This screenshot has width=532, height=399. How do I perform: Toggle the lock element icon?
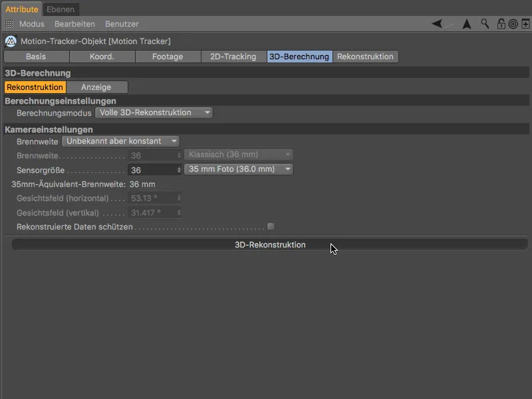coord(501,24)
